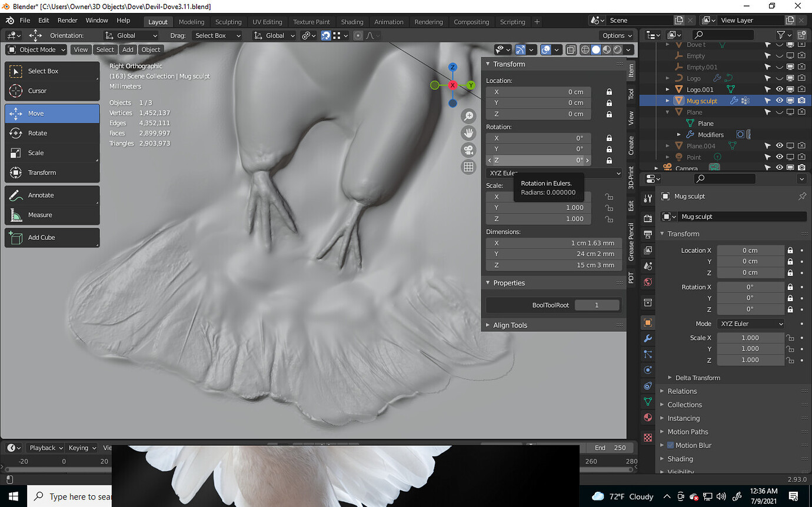Screen dimensions: 812x507
Task: Pick the Transform tool
Action: point(52,173)
